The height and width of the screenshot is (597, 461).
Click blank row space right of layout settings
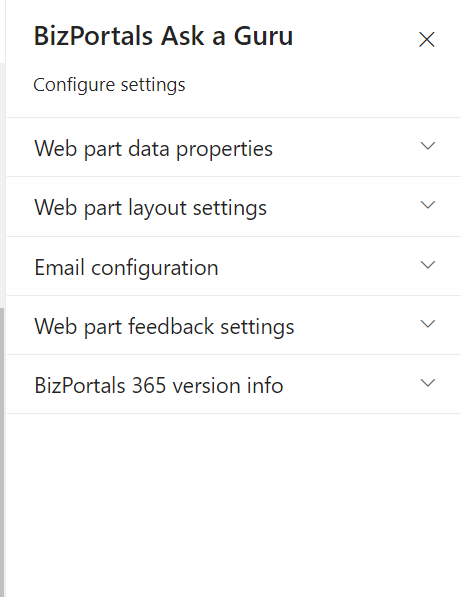(343, 207)
